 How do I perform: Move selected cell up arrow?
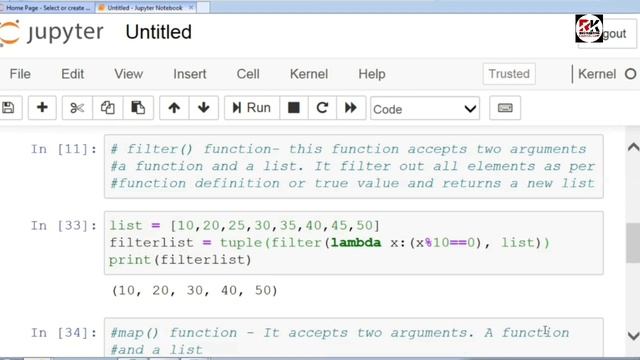pyautogui.click(x=174, y=108)
